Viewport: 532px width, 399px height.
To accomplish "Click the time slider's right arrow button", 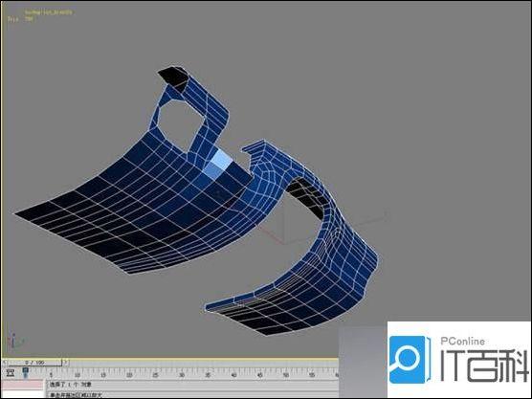I will pyautogui.click(x=66, y=363).
